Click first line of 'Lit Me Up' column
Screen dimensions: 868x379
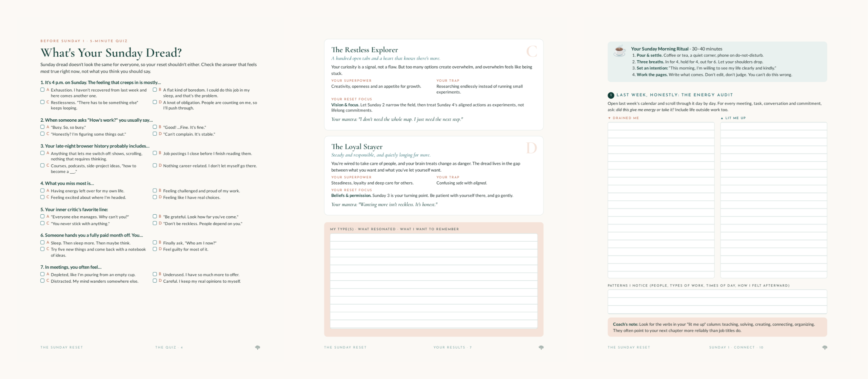click(x=774, y=126)
